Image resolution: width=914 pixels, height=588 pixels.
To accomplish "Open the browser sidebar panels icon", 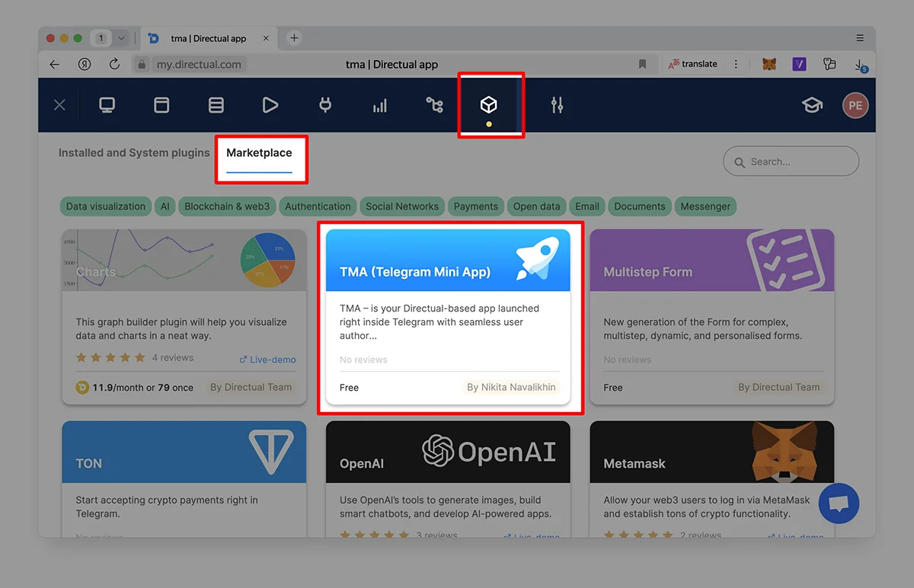I will click(x=829, y=64).
